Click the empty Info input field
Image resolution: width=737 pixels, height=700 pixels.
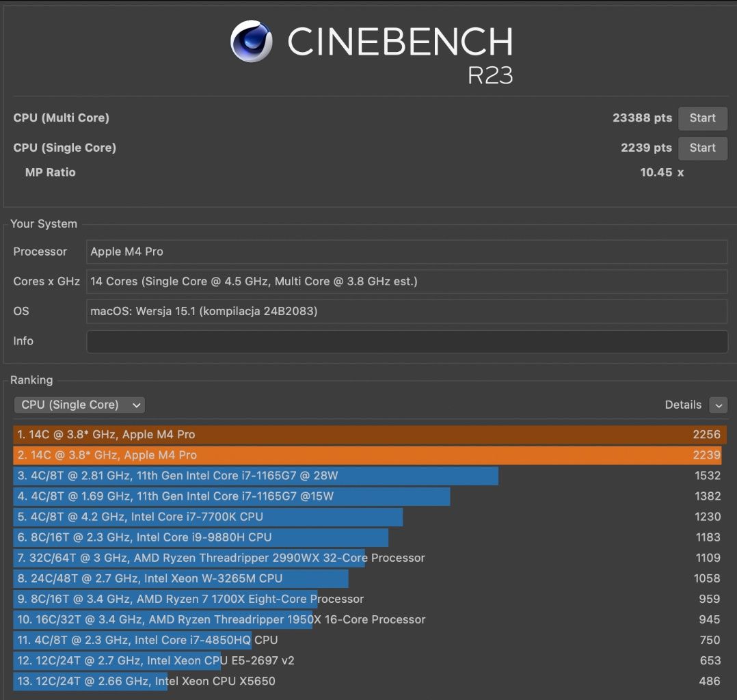tap(407, 341)
